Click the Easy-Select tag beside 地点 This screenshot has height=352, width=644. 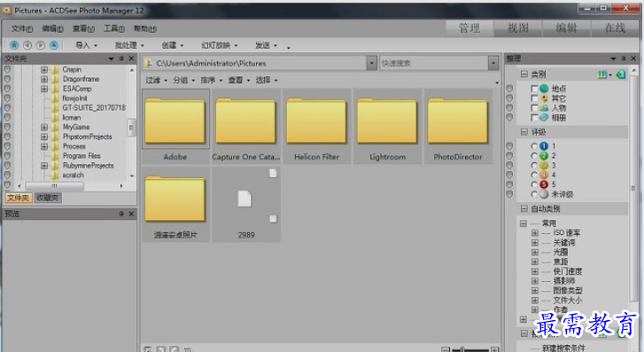[x=509, y=89]
